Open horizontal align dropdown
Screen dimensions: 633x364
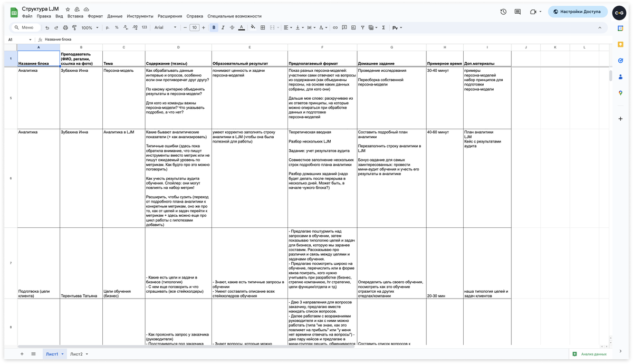(287, 27)
